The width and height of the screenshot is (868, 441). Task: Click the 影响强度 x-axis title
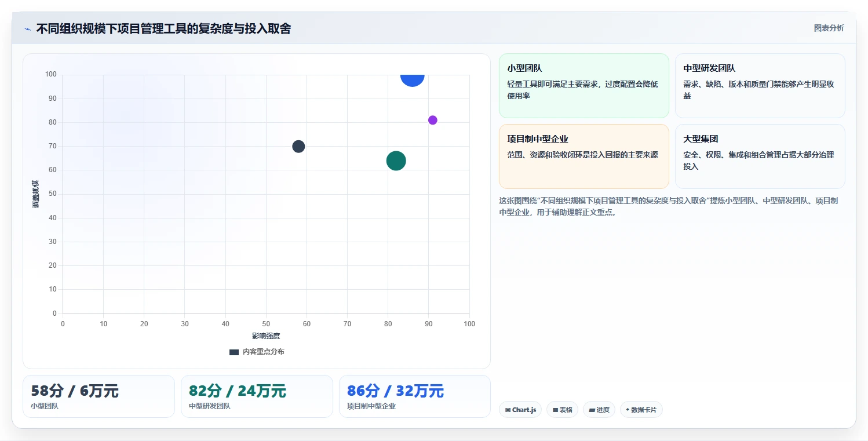(x=266, y=336)
